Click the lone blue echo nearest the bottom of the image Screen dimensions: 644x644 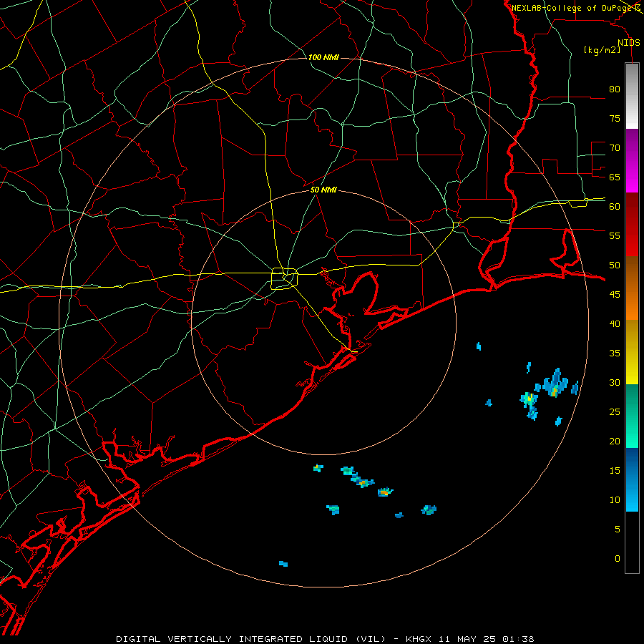click(x=283, y=564)
